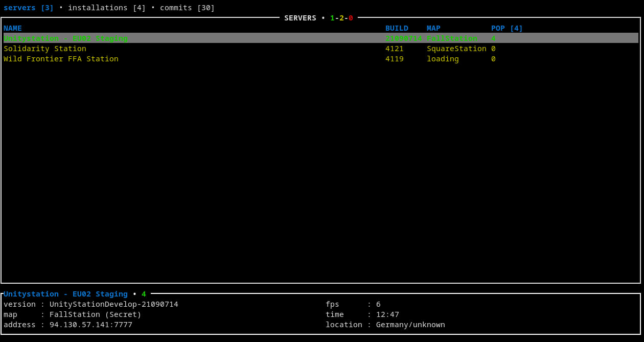Click the green 1 count in SERVERS title
This screenshot has width=644, height=342.
(x=332, y=18)
